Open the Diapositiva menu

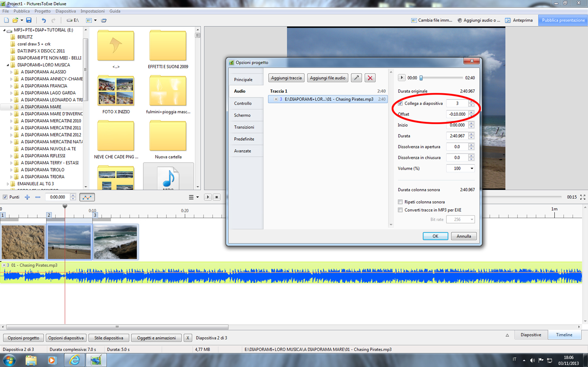(66, 11)
